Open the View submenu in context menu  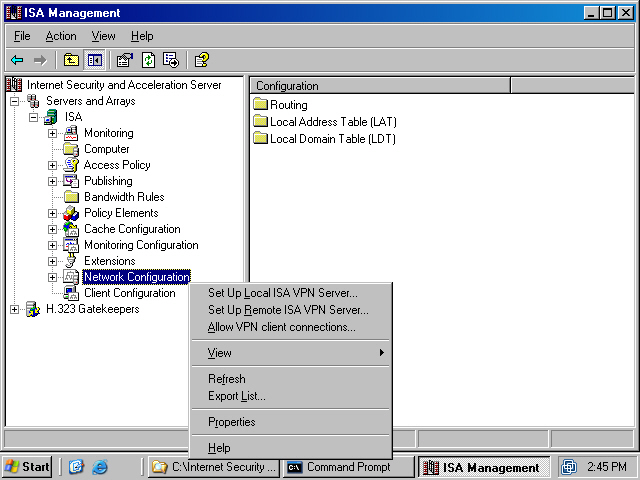tap(291, 353)
